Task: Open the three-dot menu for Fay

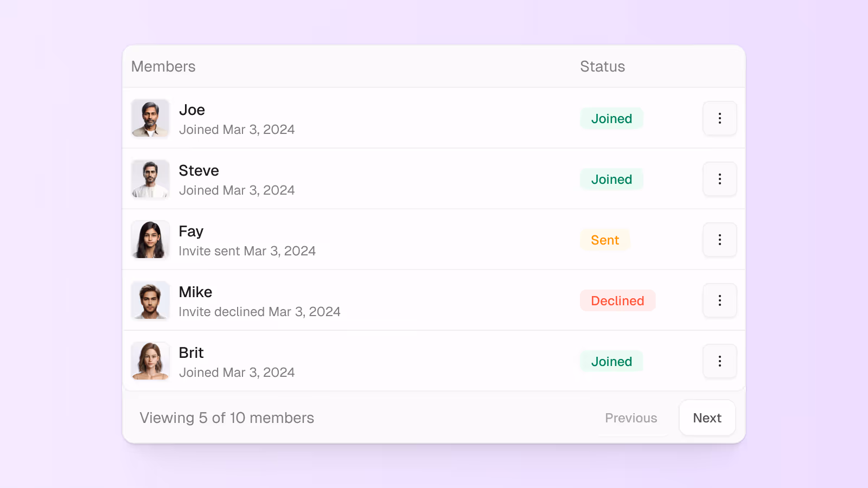Action: (x=719, y=240)
